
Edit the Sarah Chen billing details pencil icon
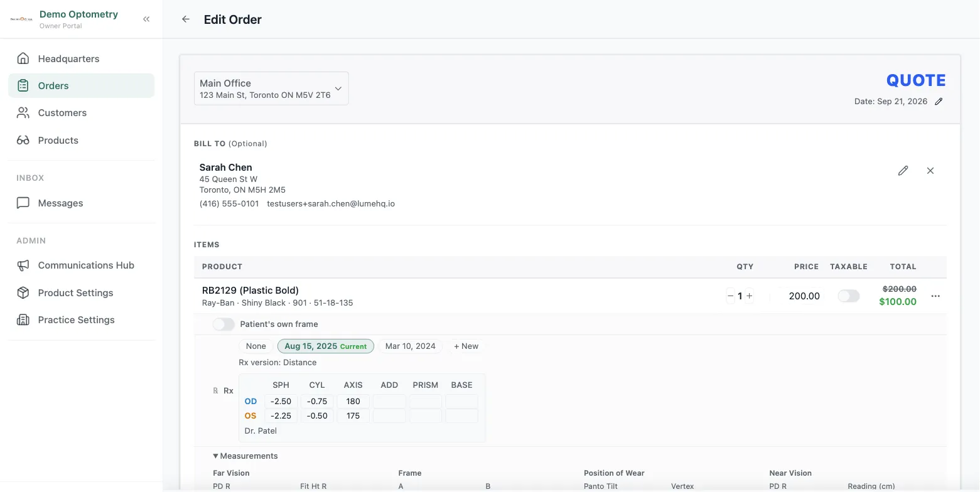pos(903,171)
